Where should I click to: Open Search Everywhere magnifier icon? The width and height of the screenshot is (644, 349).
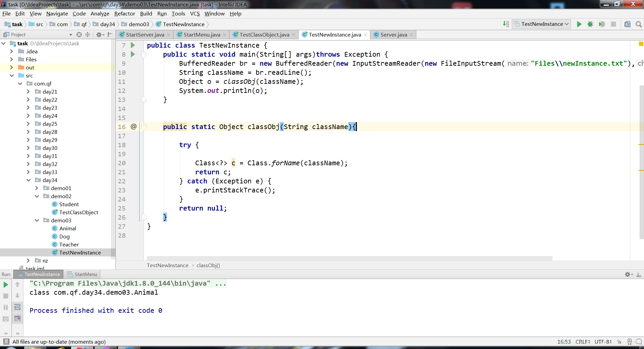pyautogui.click(x=639, y=24)
